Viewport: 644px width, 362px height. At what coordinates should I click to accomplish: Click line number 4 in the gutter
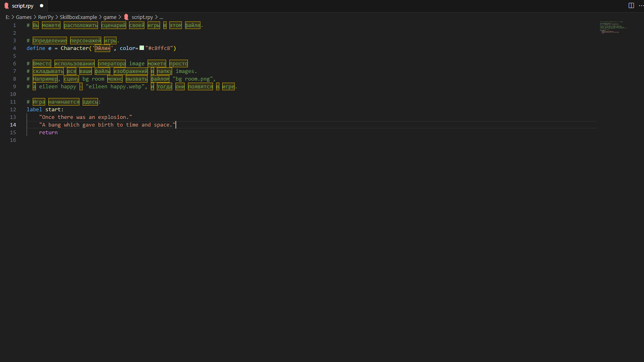(14, 48)
